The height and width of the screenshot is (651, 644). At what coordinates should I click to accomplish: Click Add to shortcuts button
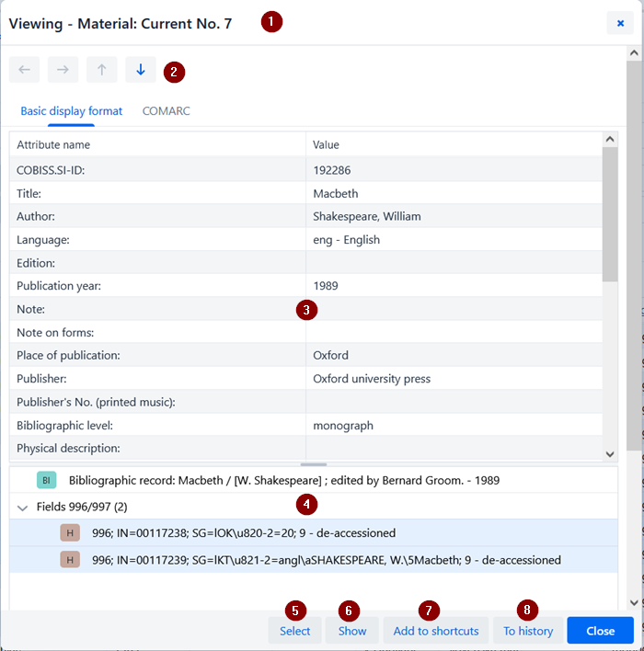(436, 631)
